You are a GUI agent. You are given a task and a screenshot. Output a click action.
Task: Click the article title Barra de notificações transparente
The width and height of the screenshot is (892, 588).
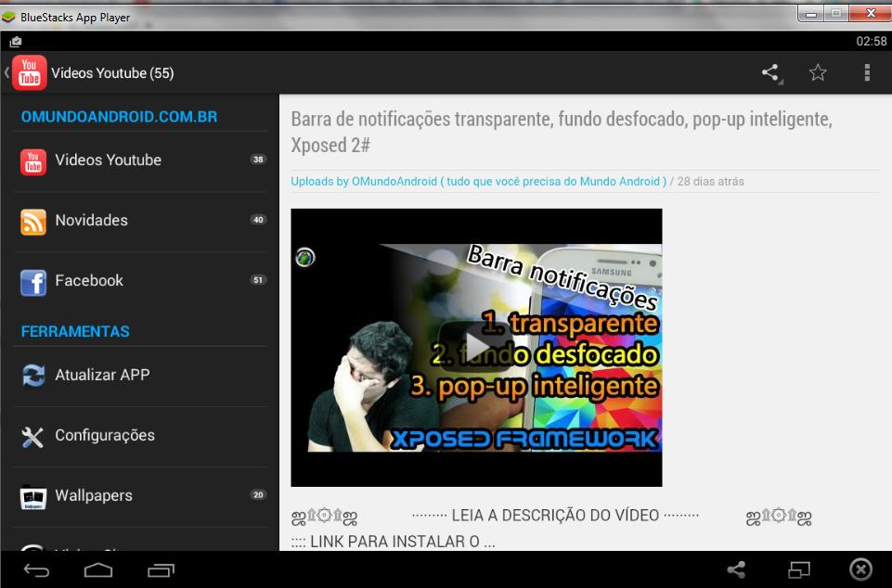click(562, 132)
